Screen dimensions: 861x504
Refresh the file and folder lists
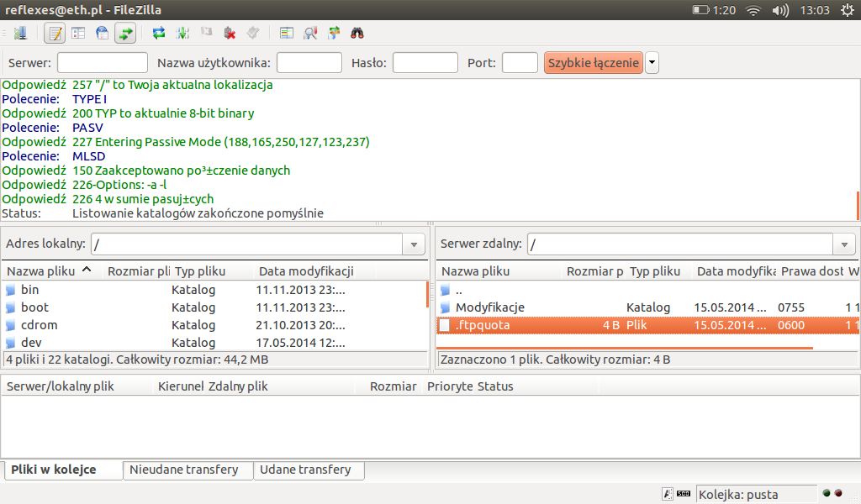point(159,34)
